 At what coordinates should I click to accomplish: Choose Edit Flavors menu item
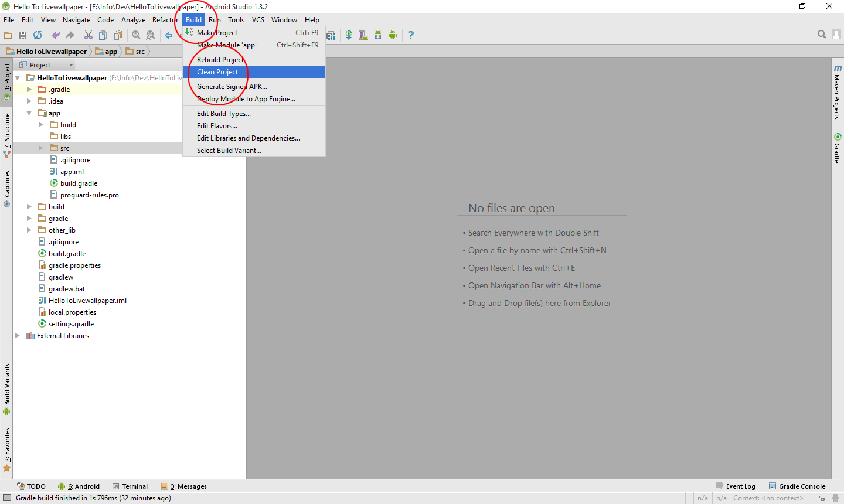click(x=254, y=126)
